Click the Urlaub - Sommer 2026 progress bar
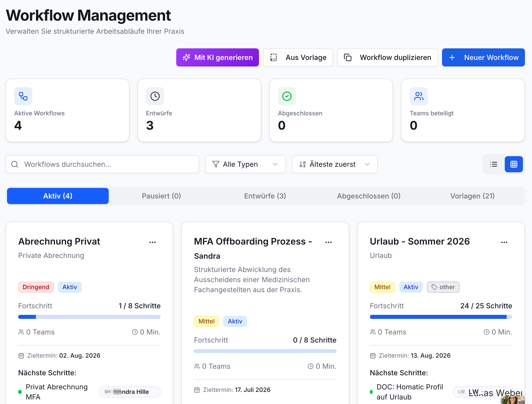 tap(441, 317)
